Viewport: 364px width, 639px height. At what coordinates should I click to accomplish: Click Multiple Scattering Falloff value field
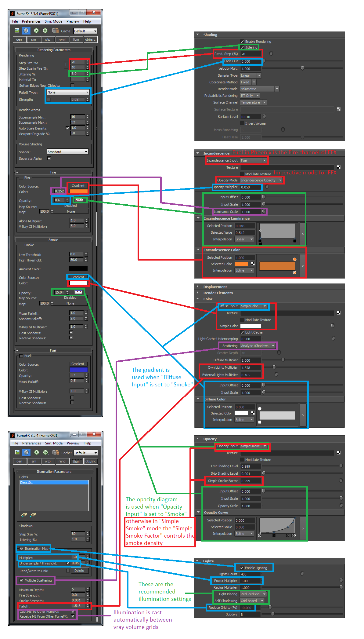click(x=79, y=606)
